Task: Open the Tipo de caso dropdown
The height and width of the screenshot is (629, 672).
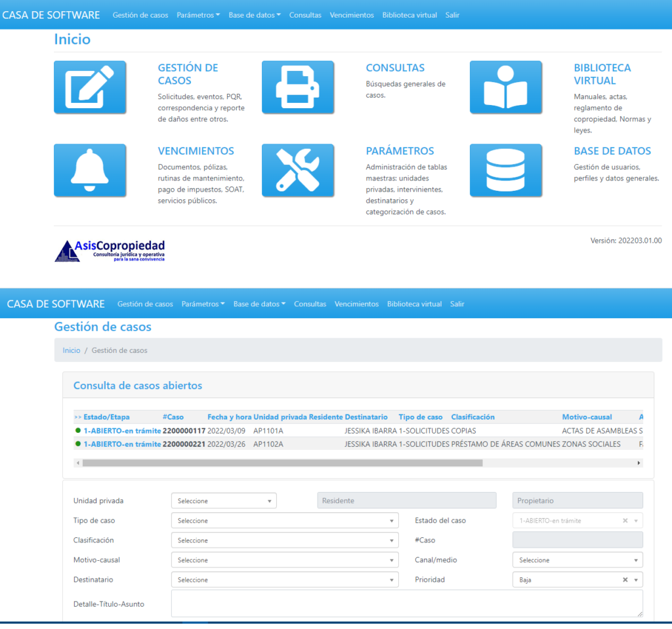Action: click(x=284, y=521)
